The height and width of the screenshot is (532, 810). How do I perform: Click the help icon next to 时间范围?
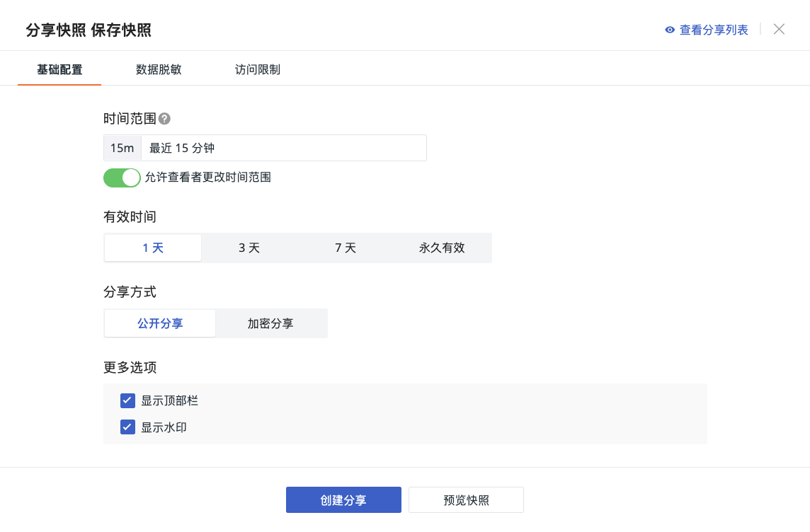164,119
